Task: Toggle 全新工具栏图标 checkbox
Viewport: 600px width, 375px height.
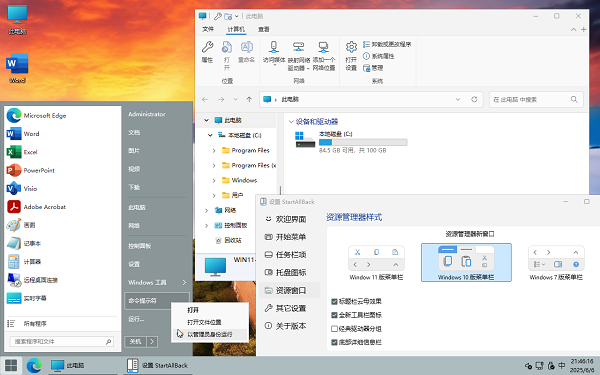Action: click(334, 315)
